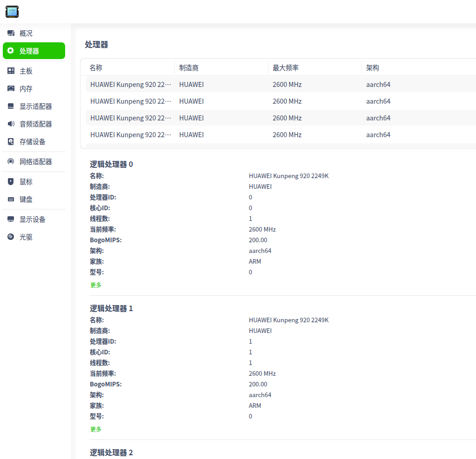
Task: Click HUAWEI manufacturer in third table row
Action: (x=191, y=118)
